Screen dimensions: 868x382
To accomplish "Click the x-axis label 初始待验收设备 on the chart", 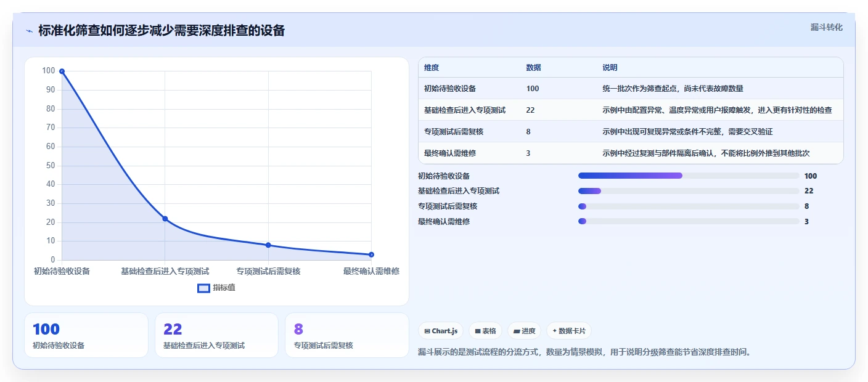I will [62, 271].
